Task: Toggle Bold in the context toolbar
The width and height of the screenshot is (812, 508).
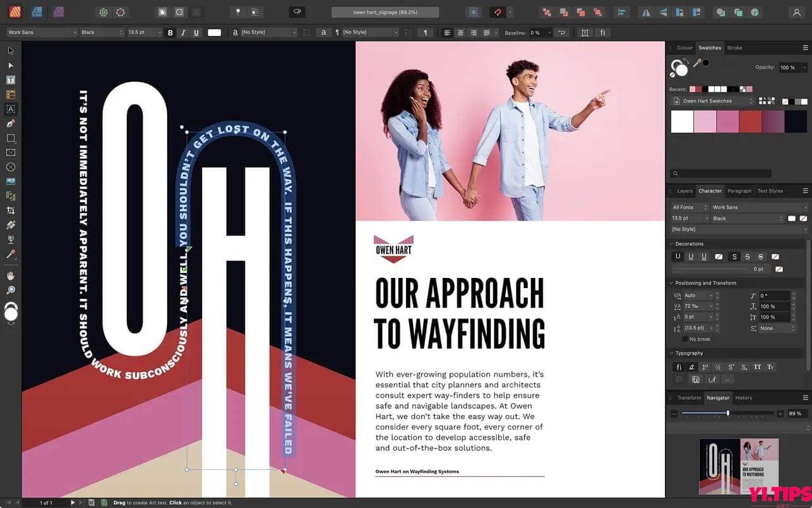Action: [169, 32]
